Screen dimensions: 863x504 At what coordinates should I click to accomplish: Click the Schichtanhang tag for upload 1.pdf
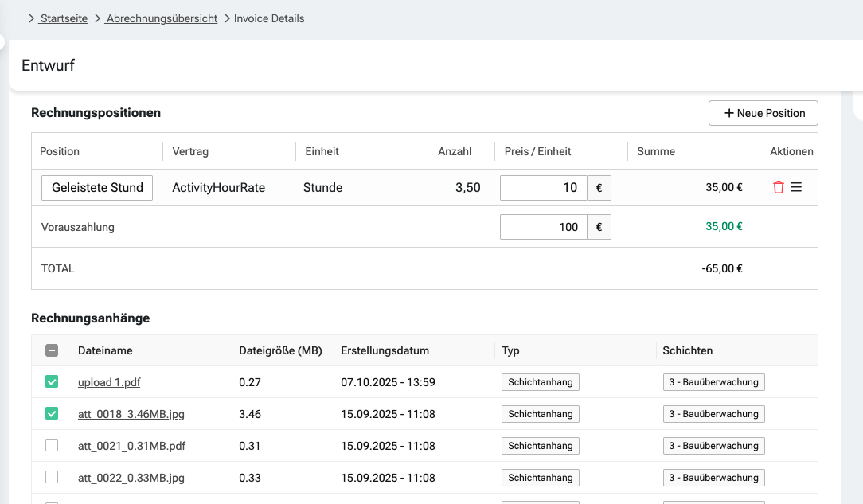[540, 382]
